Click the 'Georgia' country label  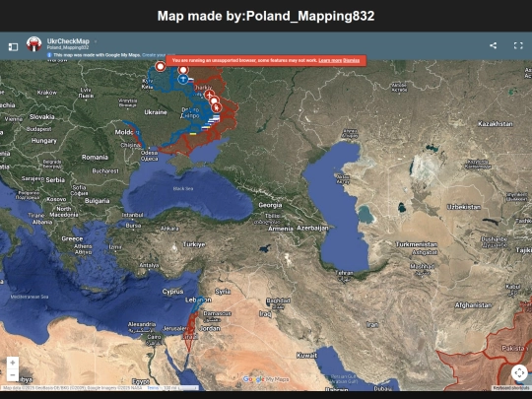[x=270, y=205]
